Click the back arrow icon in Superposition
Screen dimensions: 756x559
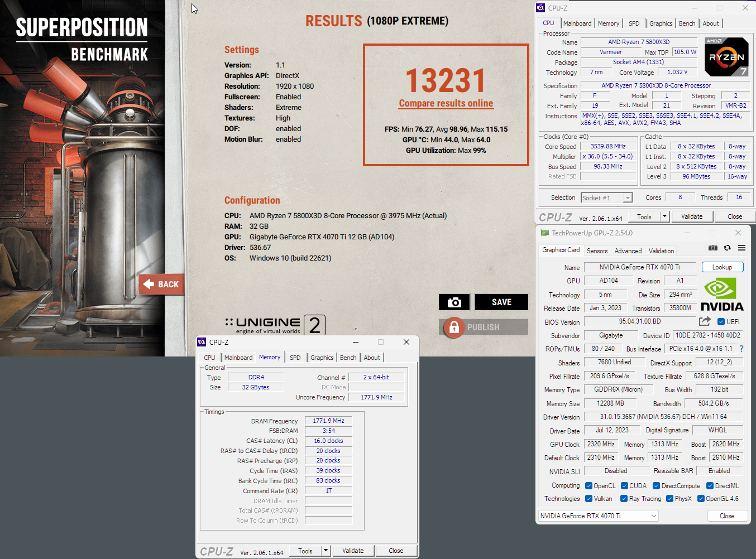(149, 284)
